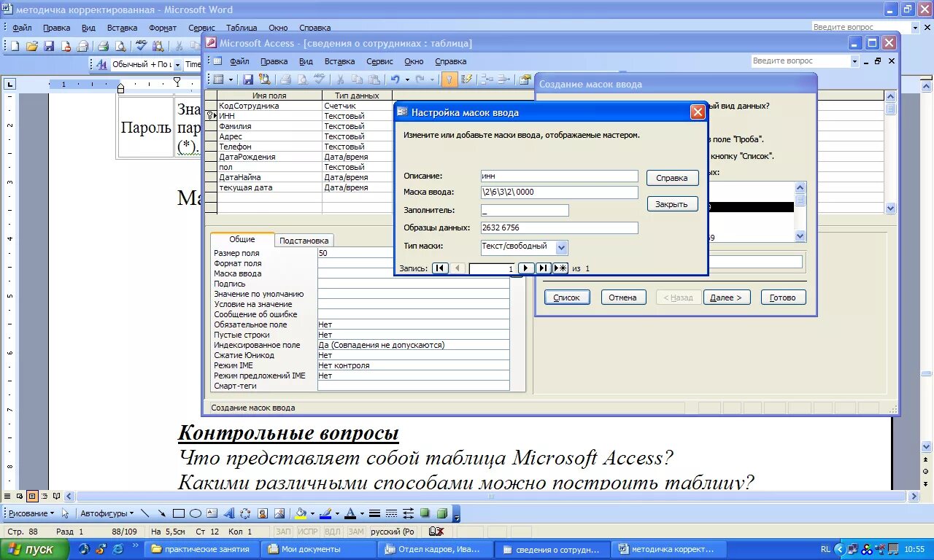Open Fill Color dropdown arrow
The height and width of the screenshot is (560, 934).
312,513
